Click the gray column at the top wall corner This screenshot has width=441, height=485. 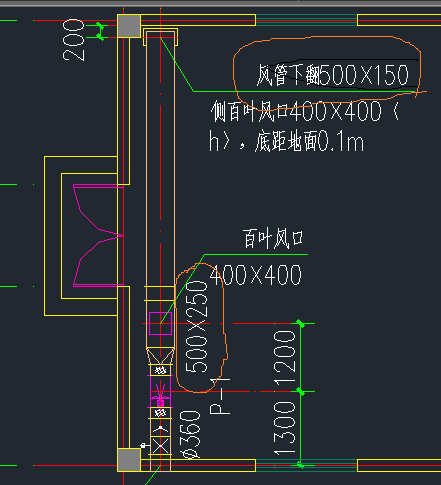(129, 26)
